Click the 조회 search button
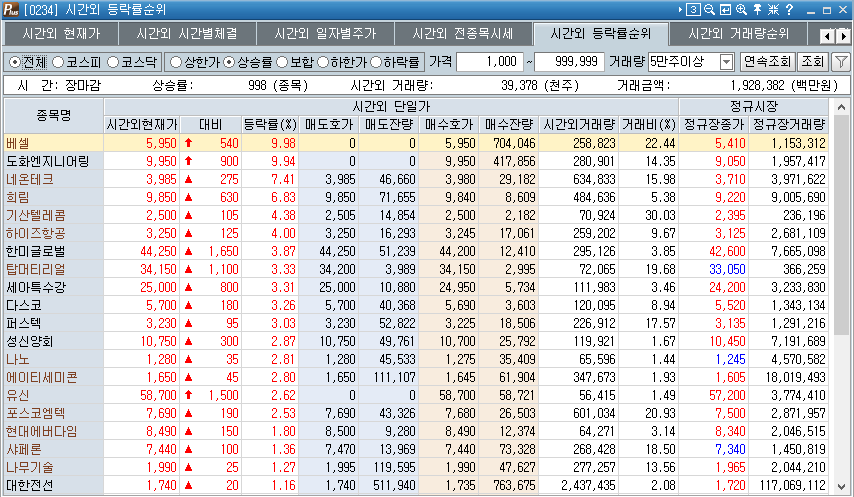Screen dimensions: 854x497 point(813,62)
